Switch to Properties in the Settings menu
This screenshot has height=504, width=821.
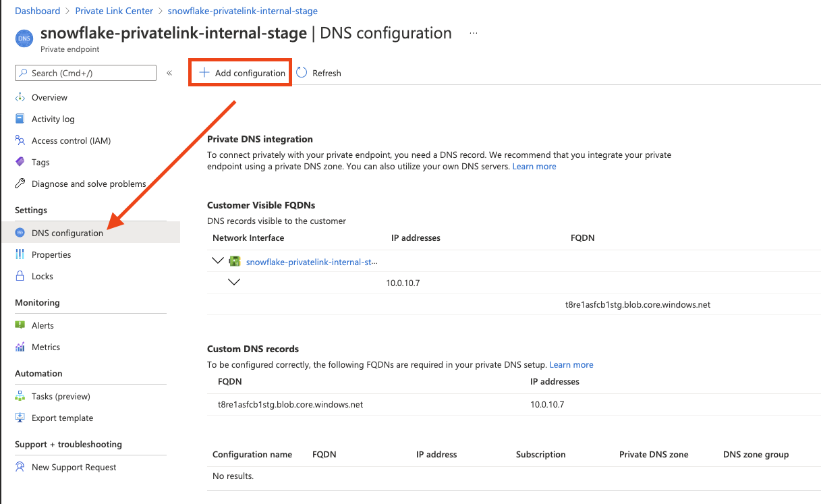(51, 254)
